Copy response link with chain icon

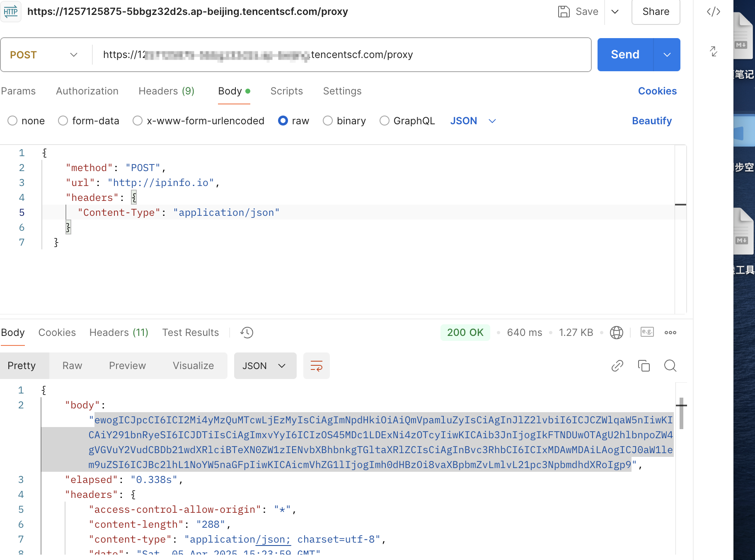[x=617, y=366]
